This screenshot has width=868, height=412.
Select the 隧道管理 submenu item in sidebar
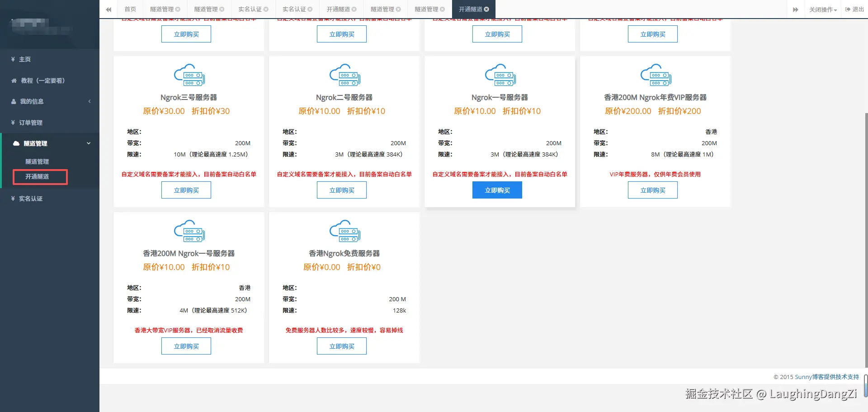click(x=37, y=161)
